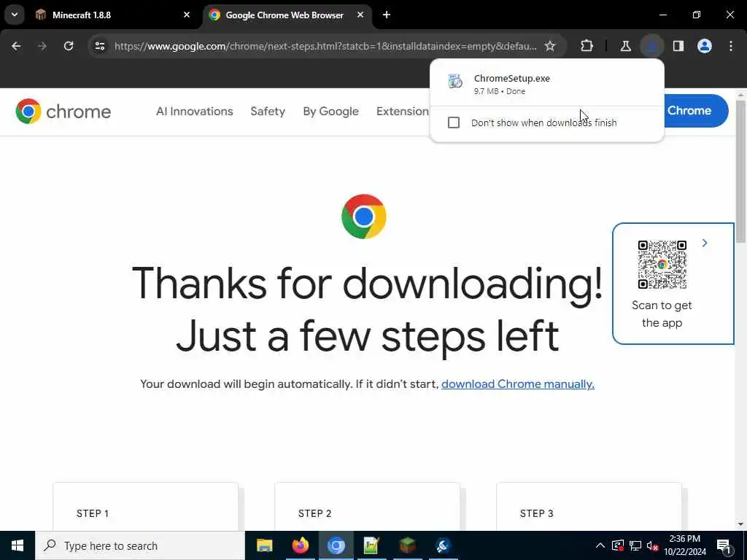The width and height of the screenshot is (747, 560).
Task: Click the network tray icon
Action: point(635,545)
